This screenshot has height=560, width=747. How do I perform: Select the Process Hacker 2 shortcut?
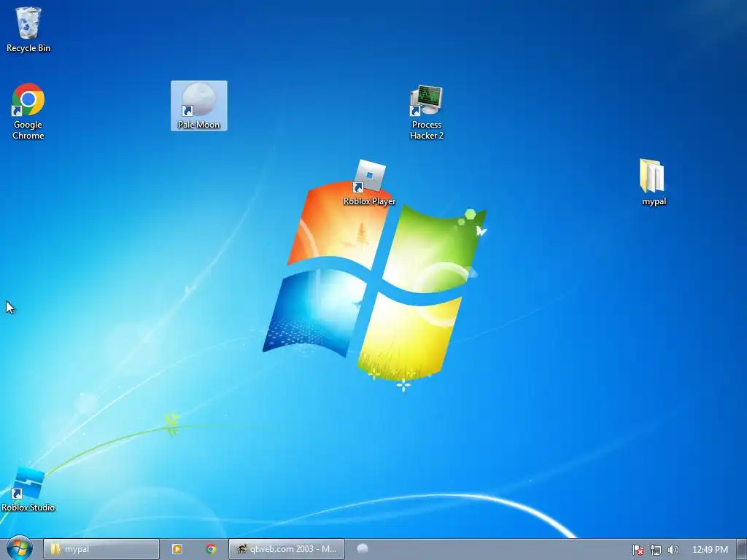click(x=426, y=112)
